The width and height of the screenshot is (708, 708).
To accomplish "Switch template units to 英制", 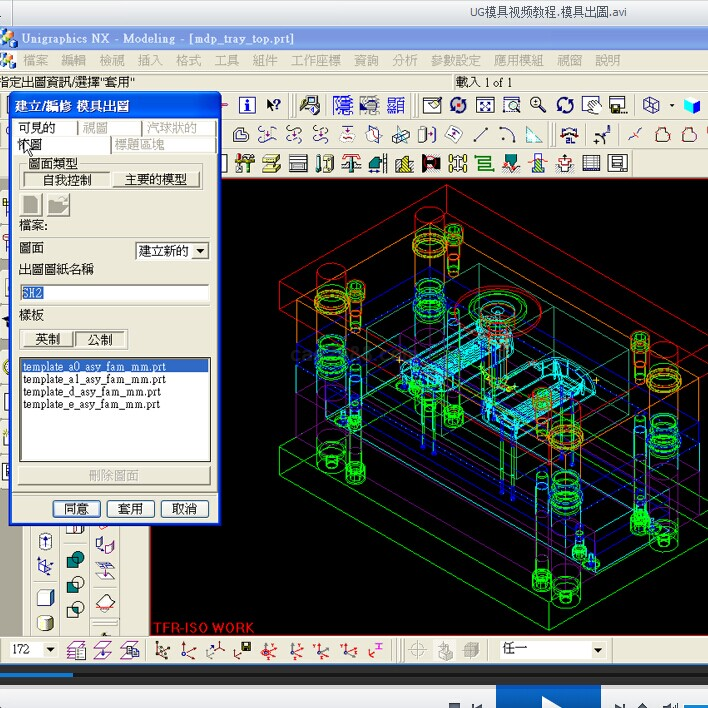I will [x=47, y=340].
